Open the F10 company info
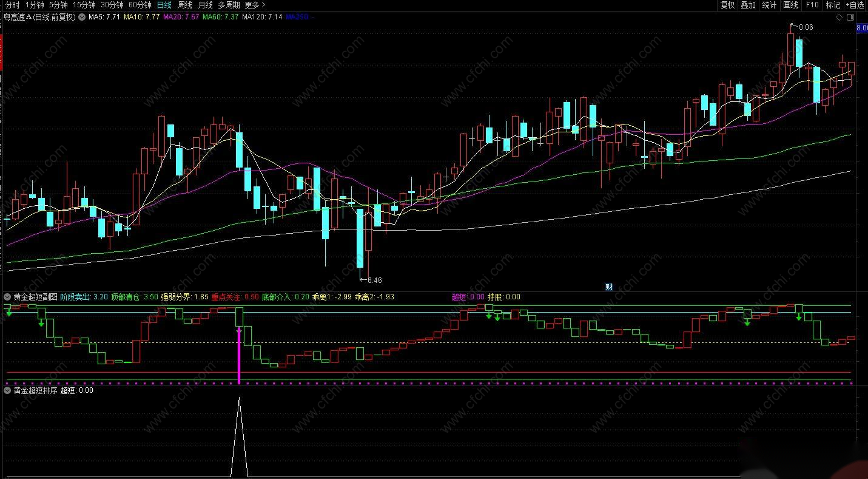 [812, 5]
